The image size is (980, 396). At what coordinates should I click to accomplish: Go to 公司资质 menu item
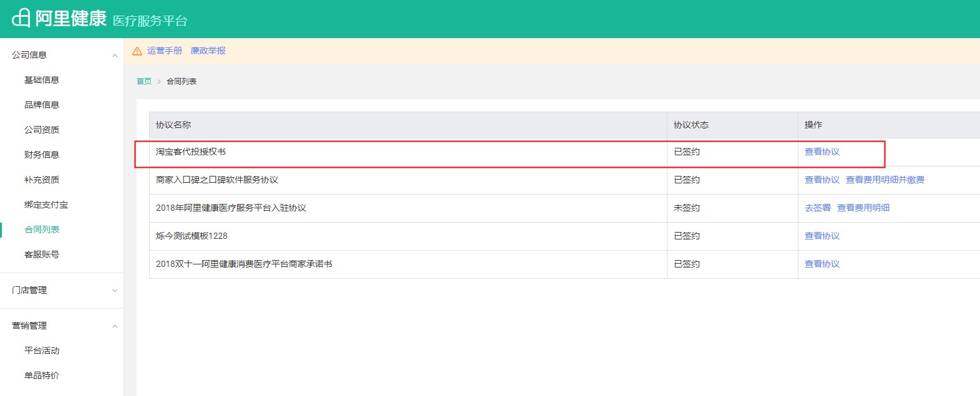(x=42, y=130)
